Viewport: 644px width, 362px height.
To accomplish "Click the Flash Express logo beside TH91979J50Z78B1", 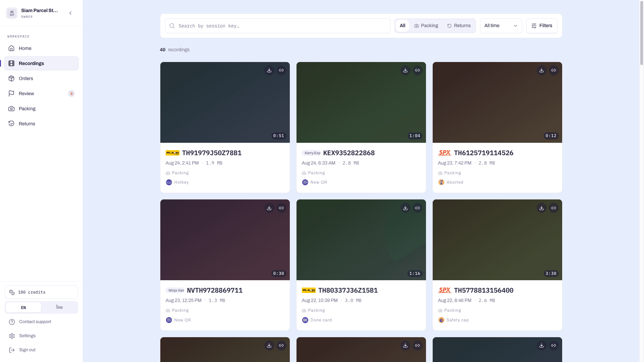I will pyautogui.click(x=172, y=153).
